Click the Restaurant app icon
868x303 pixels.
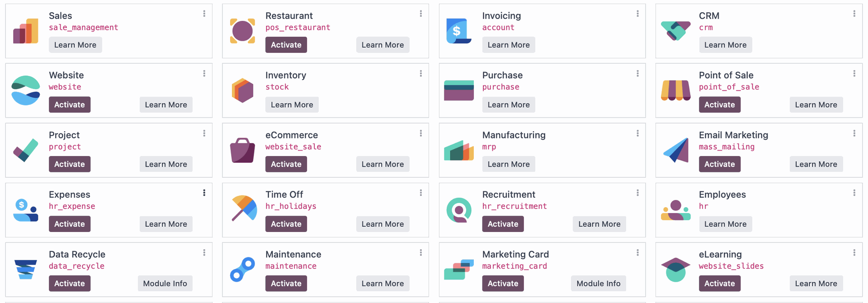[x=242, y=31]
